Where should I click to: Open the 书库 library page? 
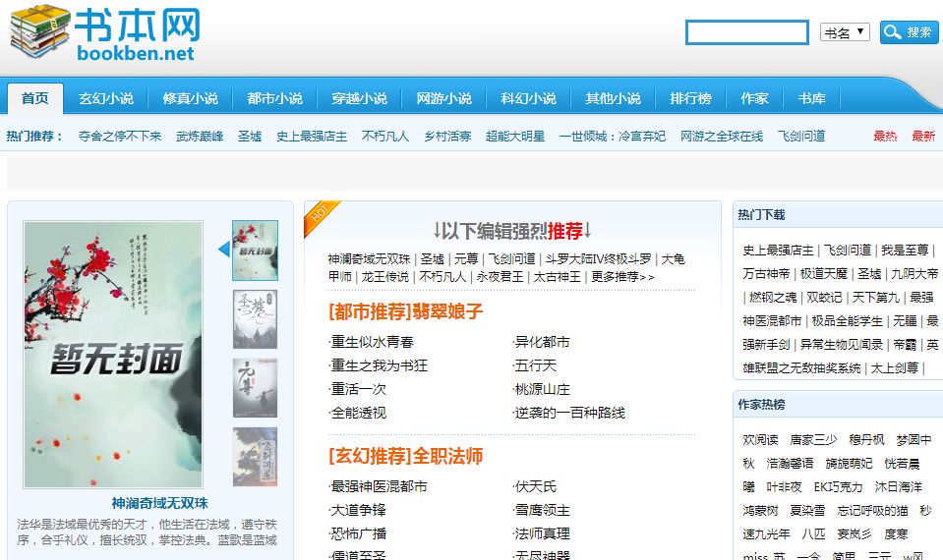[x=811, y=98]
